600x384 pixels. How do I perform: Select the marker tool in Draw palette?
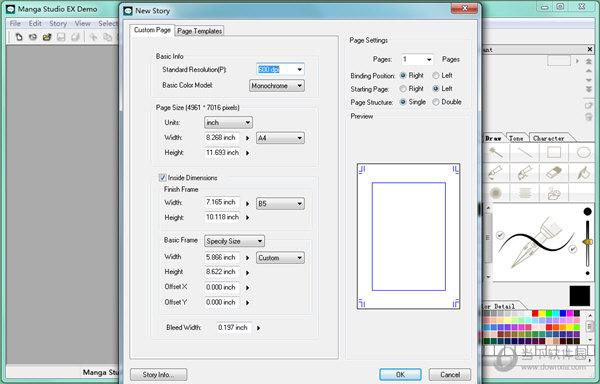pos(525,172)
